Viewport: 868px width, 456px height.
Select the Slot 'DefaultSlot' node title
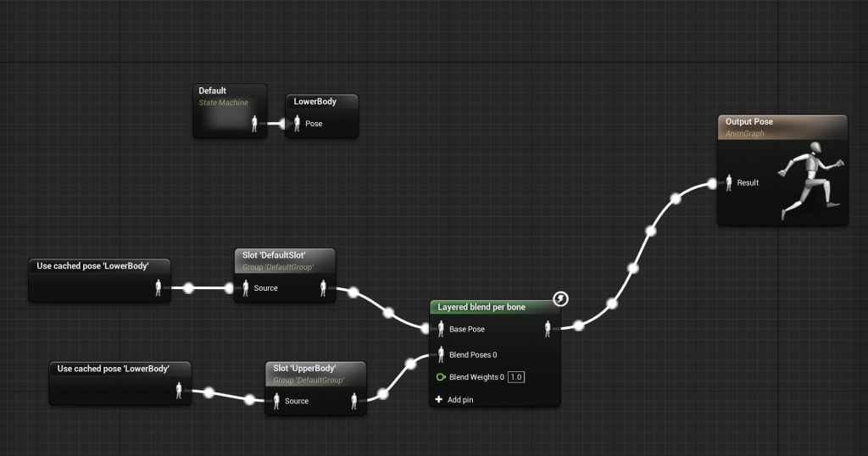[x=274, y=254]
